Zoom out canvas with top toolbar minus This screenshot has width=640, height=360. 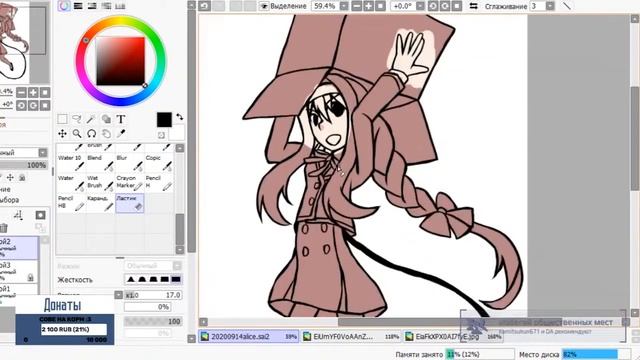(356, 6)
